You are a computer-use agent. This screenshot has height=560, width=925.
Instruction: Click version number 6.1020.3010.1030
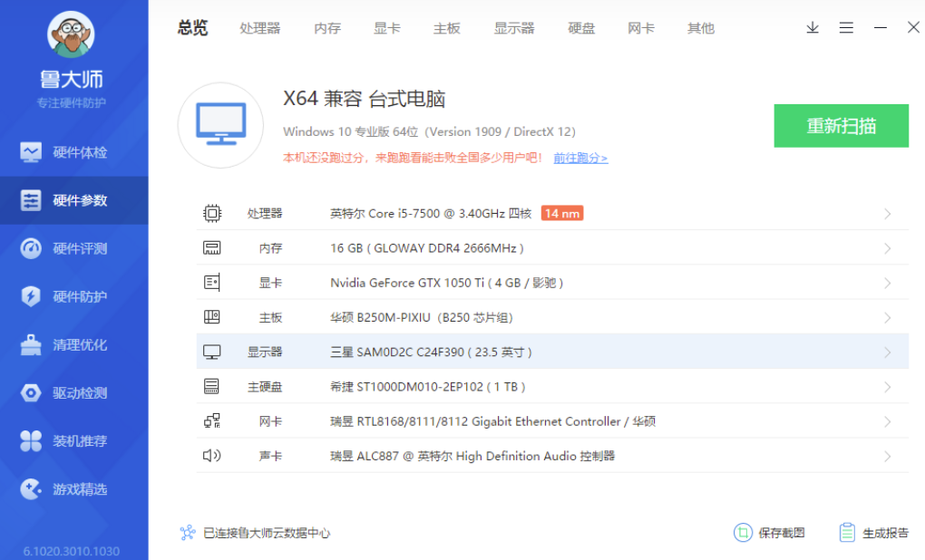tap(72, 551)
